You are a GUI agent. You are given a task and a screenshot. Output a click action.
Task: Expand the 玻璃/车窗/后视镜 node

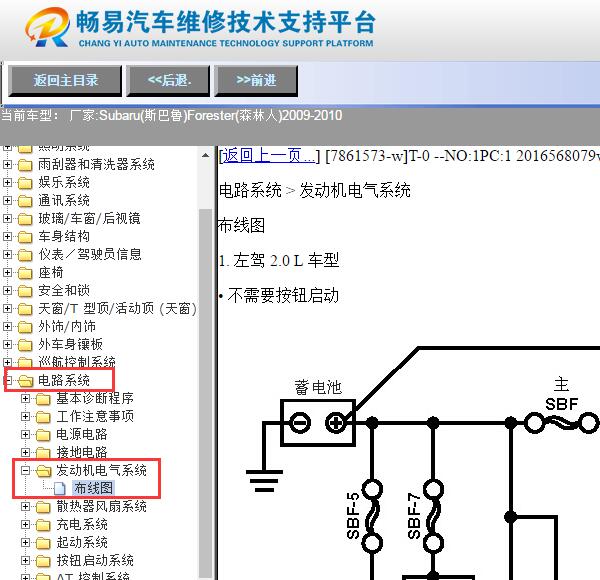tap(7, 218)
